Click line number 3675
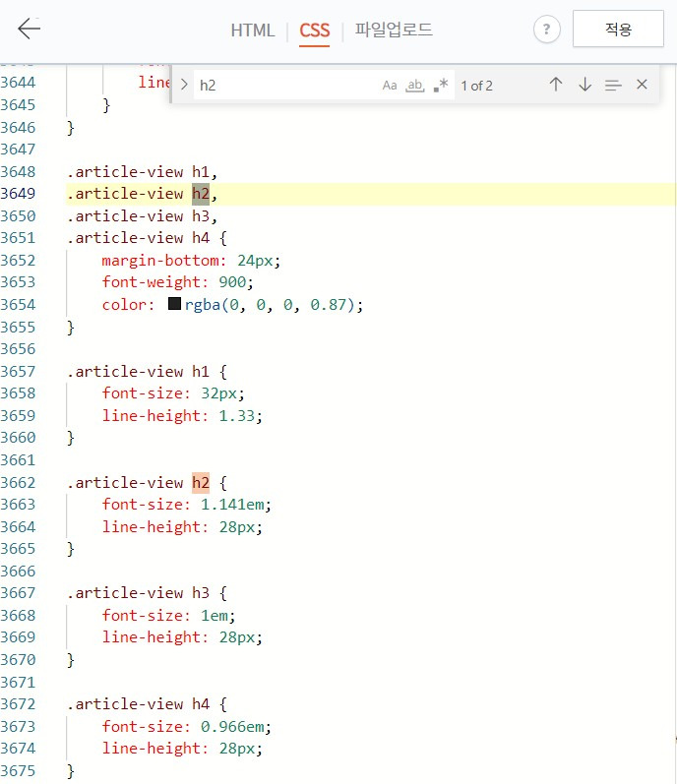This screenshot has width=677, height=784. point(18,771)
